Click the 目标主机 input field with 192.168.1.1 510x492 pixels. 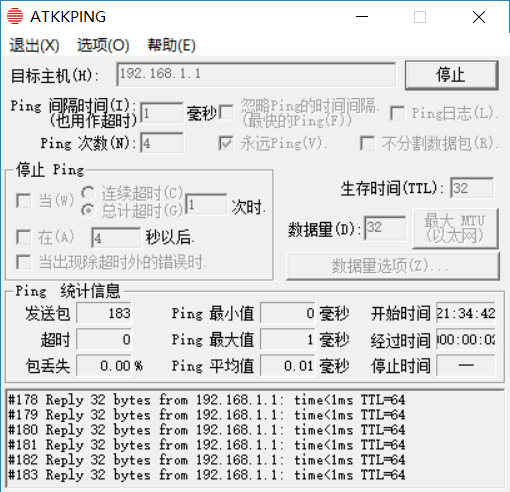tap(256, 74)
